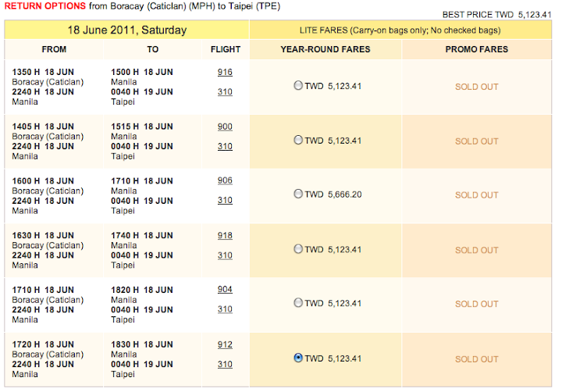Click the PROMO FARES column header
The height and width of the screenshot is (392, 562).
point(477,49)
